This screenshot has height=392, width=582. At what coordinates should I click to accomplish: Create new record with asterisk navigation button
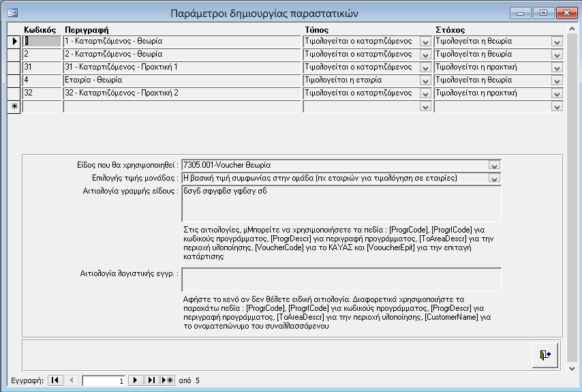pyautogui.click(x=167, y=380)
